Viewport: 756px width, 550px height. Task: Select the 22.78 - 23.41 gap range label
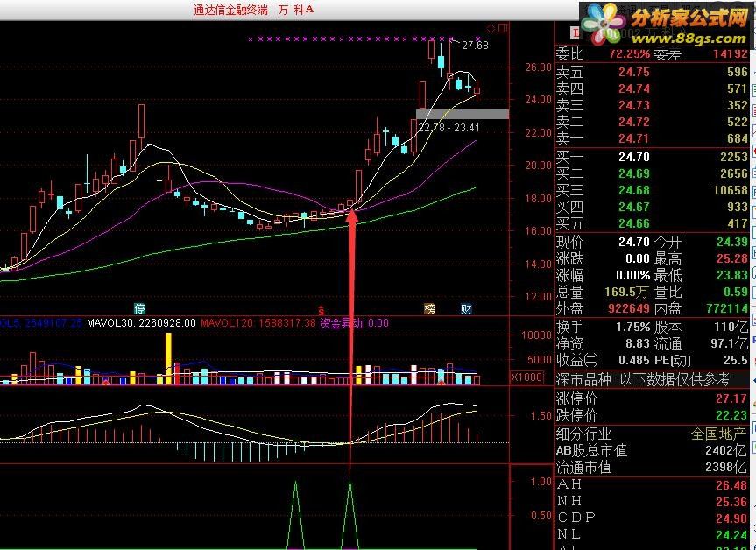click(x=449, y=128)
